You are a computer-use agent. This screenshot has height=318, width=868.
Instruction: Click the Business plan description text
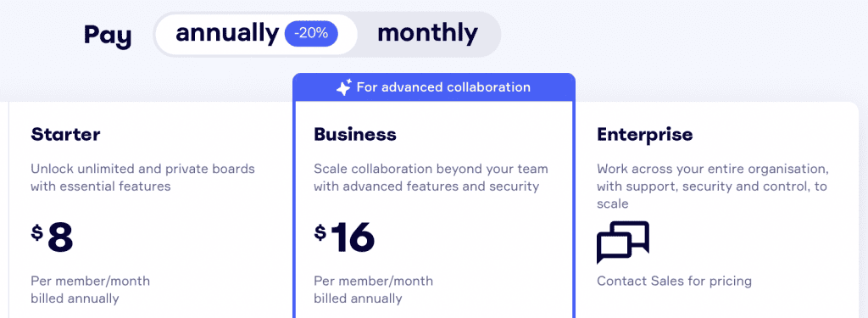click(x=431, y=177)
